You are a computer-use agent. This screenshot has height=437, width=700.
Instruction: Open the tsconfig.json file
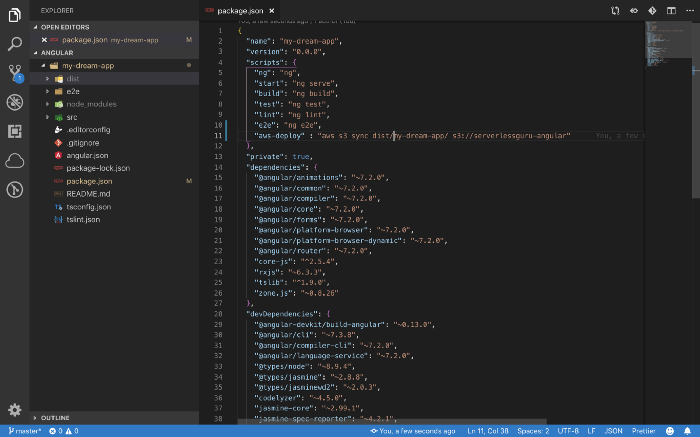(x=88, y=207)
